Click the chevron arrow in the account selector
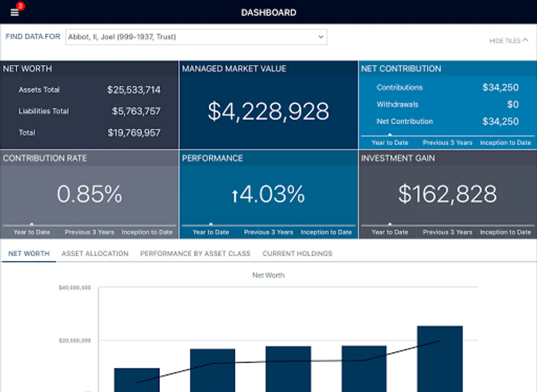Viewport: 537px width, 392px height. click(320, 37)
